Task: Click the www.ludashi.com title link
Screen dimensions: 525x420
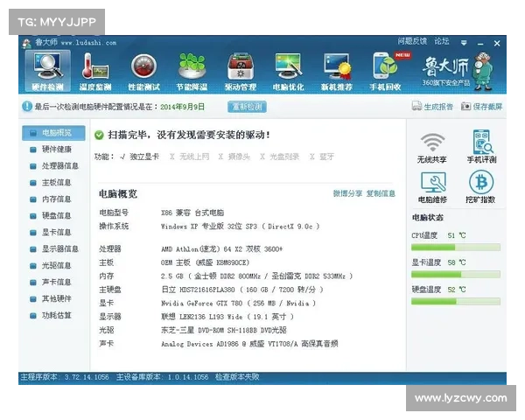Action: point(88,43)
